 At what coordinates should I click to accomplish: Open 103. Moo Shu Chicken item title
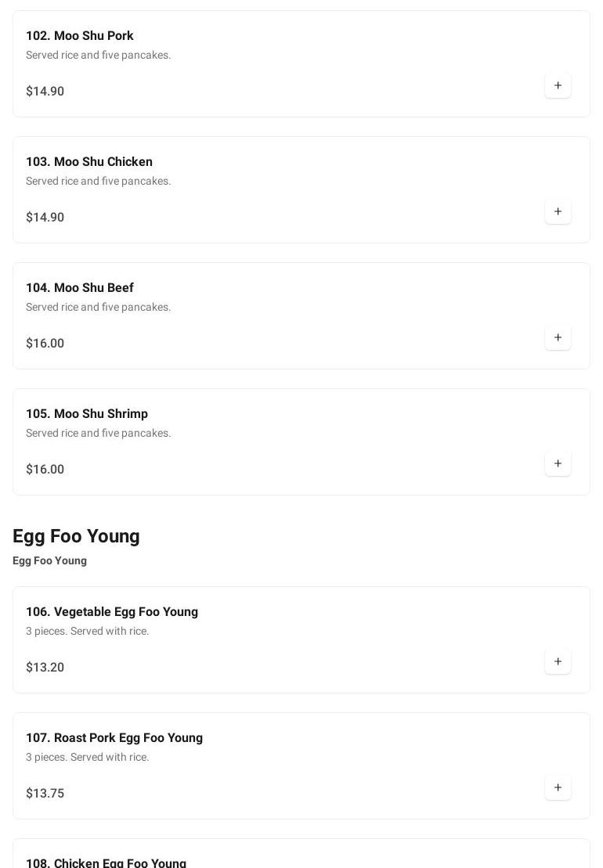point(89,162)
